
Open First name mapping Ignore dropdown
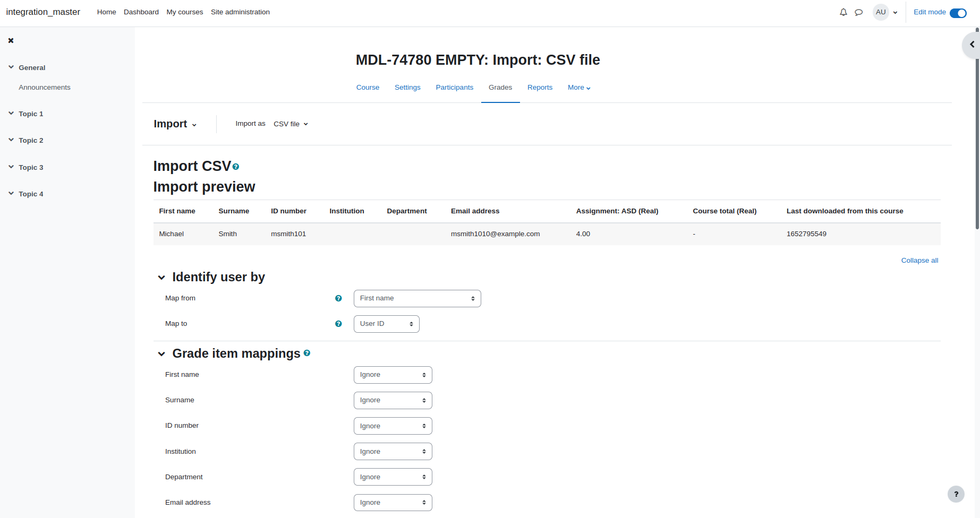(393, 375)
